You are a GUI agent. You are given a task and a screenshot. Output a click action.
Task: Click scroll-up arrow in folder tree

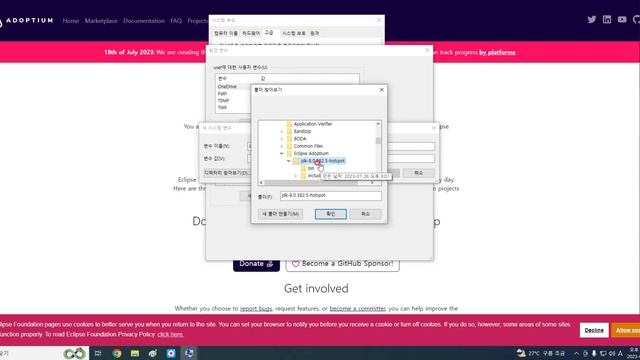point(378,124)
